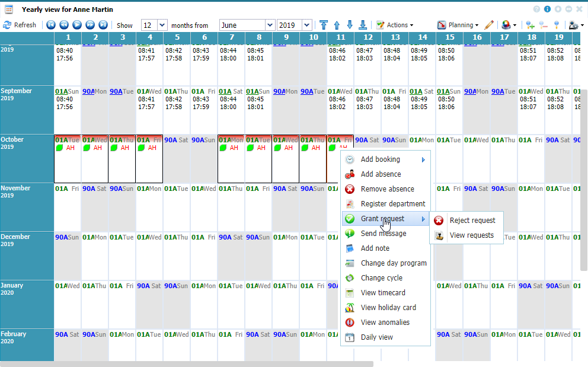Click the 01A link on September 1
This screenshot has width=588, height=367.
coord(61,91)
